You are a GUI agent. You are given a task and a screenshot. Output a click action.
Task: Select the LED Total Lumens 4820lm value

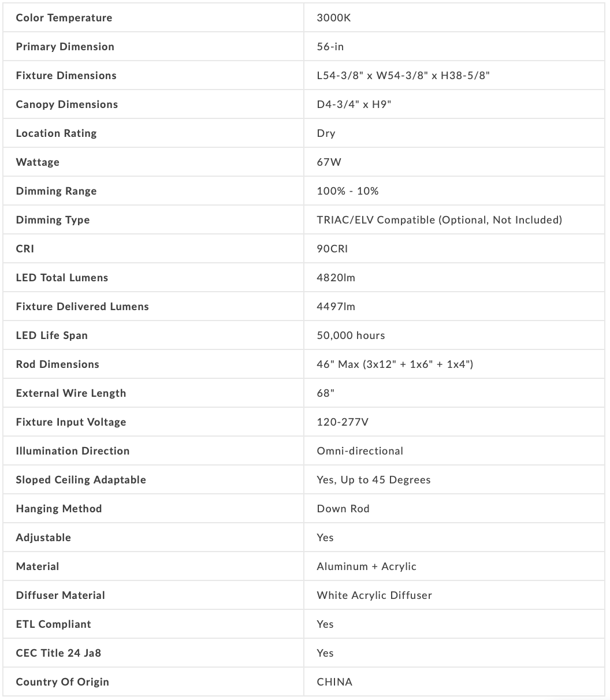336,278
